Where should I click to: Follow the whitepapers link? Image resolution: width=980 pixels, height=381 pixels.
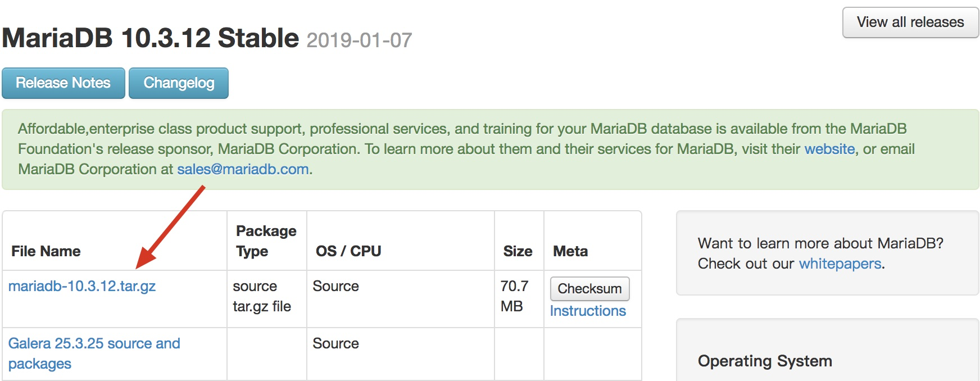pos(840,264)
